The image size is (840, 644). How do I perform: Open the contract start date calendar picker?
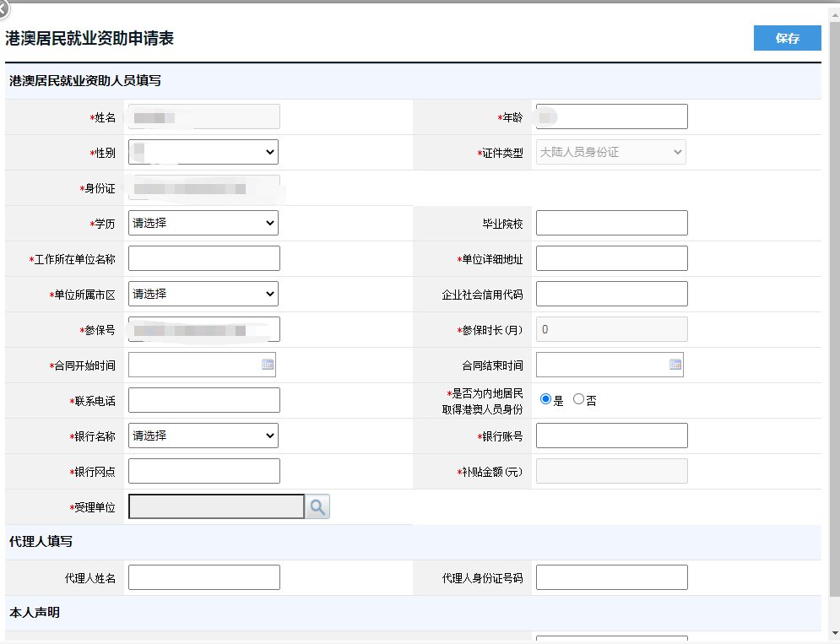[268, 365]
